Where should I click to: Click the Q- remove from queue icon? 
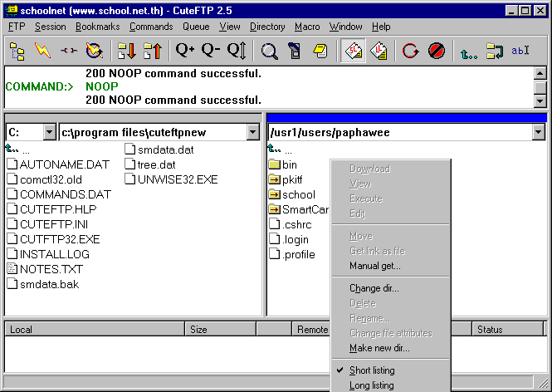211,51
